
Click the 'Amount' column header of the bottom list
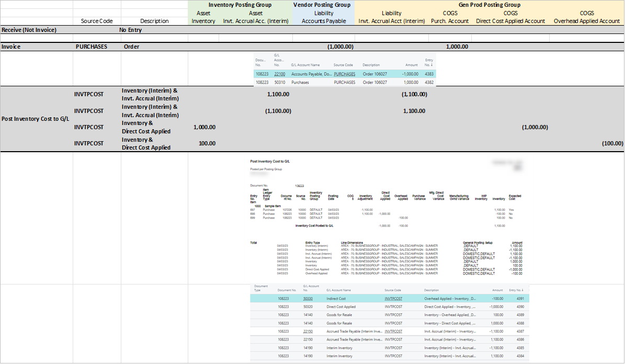pyautogui.click(x=497, y=290)
